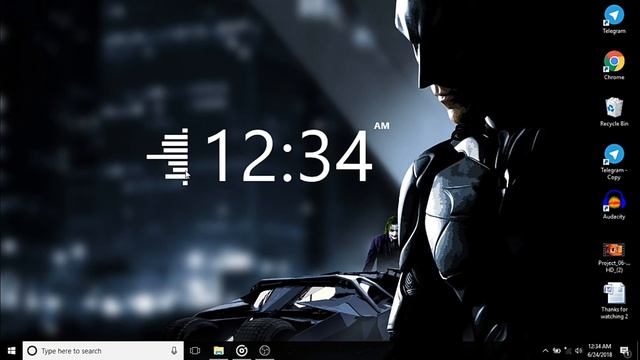
Task: Show hidden system tray icons
Action: [x=545, y=351]
